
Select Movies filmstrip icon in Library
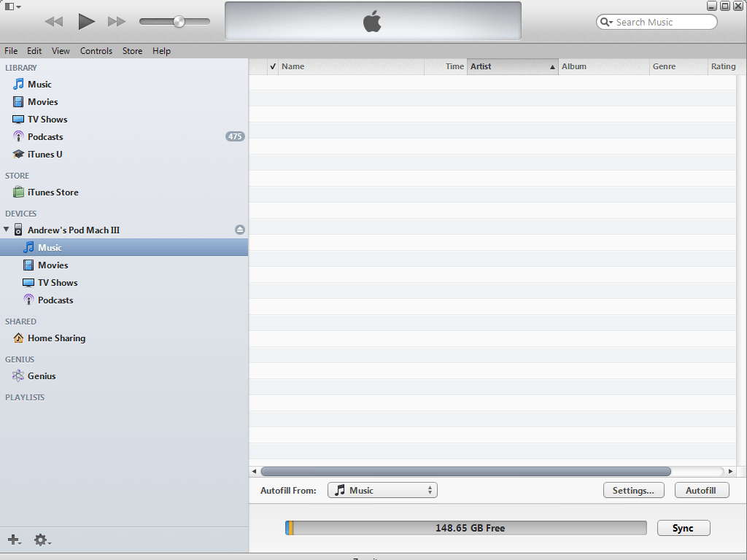click(x=18, y=102)
